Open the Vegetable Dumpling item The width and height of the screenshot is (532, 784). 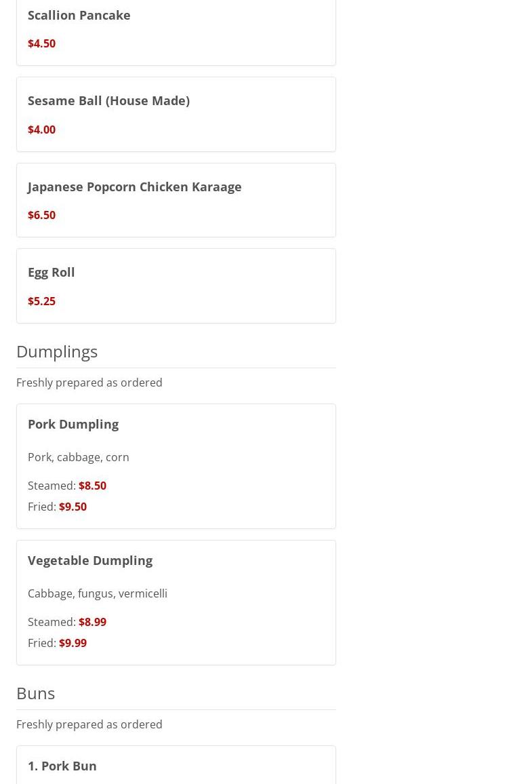pyautogui.click(x=90, y=560)
